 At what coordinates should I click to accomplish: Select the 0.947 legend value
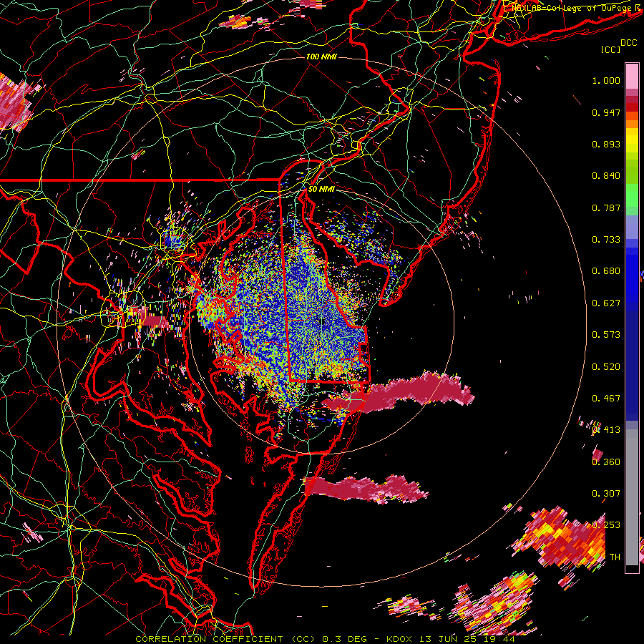606,112
